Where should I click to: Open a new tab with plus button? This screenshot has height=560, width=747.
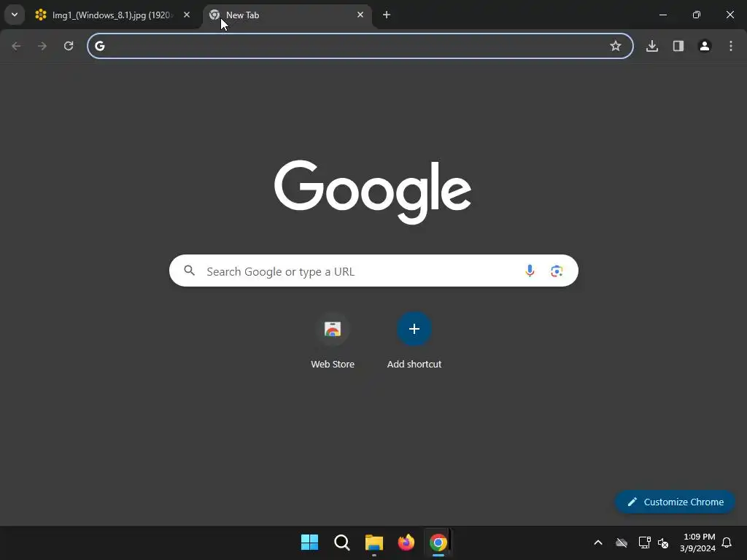387,15
